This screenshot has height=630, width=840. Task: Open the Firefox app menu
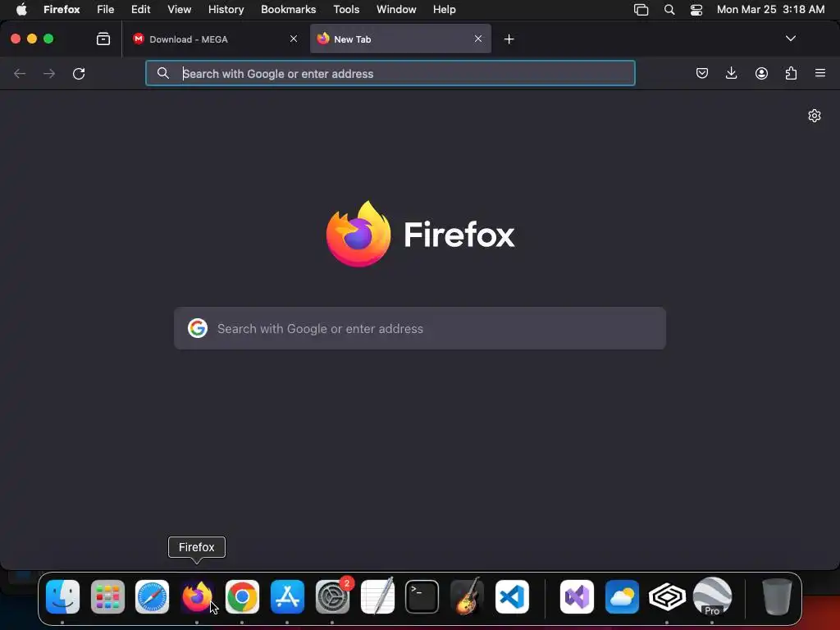point(62,10)
